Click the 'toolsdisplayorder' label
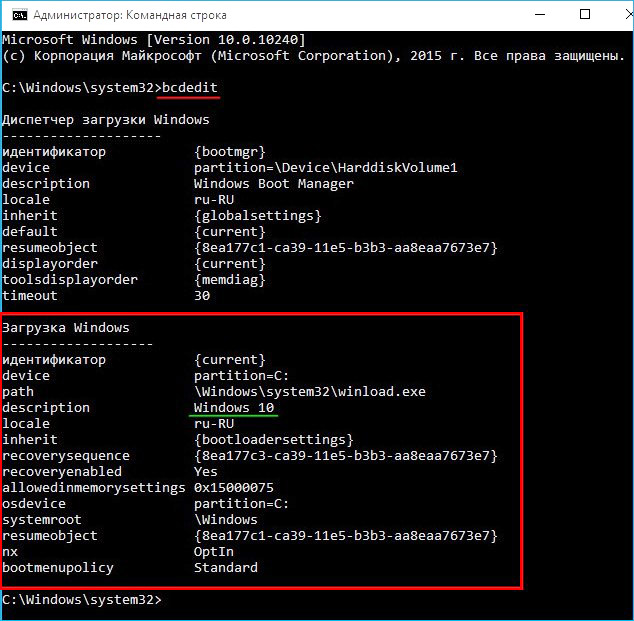The height and width of the screenshot is (621, 634). tap(70, 279)
